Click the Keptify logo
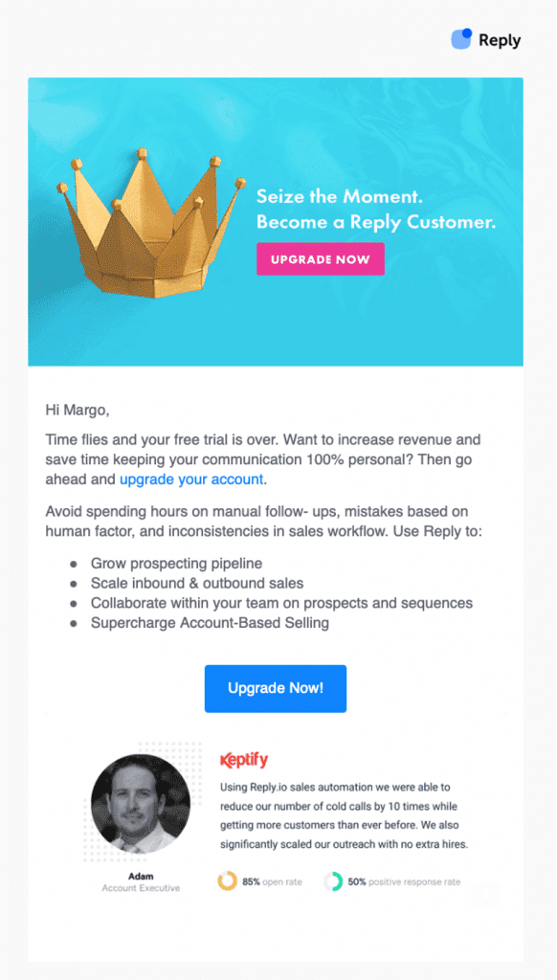Screen dimensions: 557x980 coord(246,760)
